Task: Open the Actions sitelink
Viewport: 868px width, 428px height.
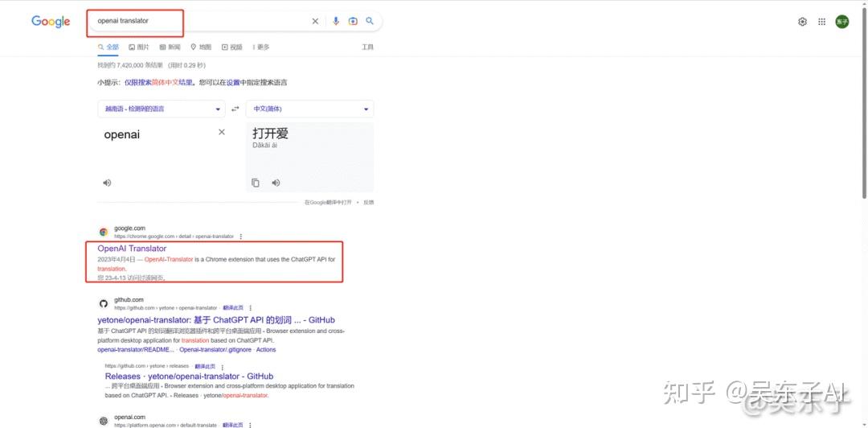Action: (x=266, y=350)
